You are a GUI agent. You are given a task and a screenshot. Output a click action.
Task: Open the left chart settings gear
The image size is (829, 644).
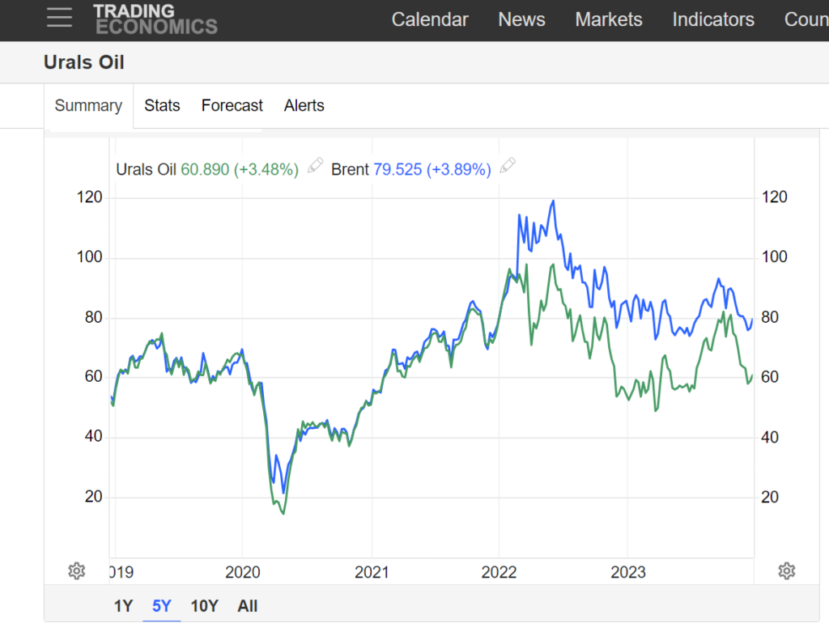(76, 570)
